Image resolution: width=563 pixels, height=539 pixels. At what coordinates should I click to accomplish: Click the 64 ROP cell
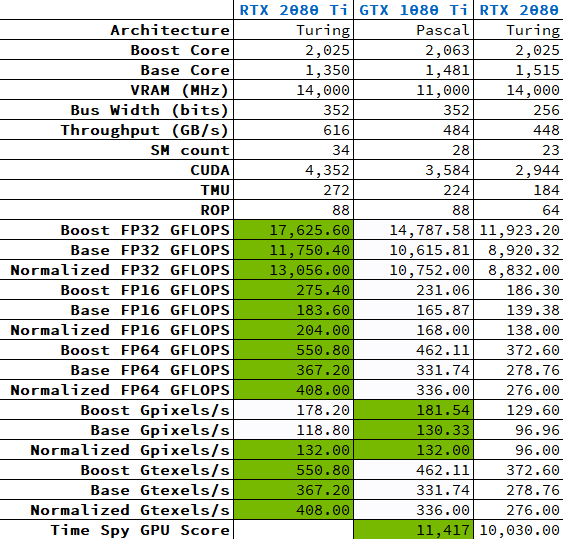point(518,210)
